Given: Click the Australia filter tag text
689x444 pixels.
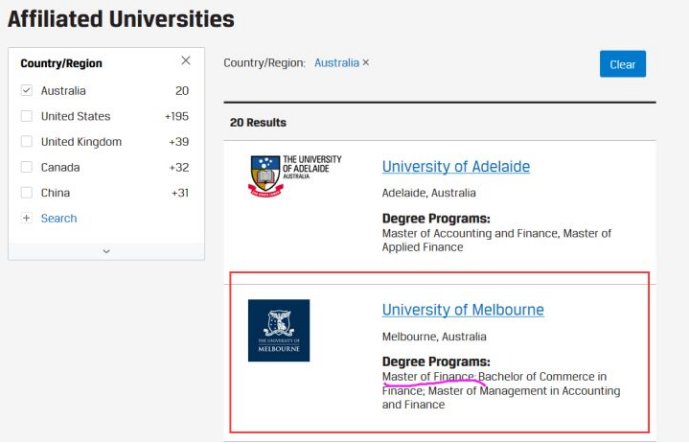Looking at the screenshot, I should point(336,63).
